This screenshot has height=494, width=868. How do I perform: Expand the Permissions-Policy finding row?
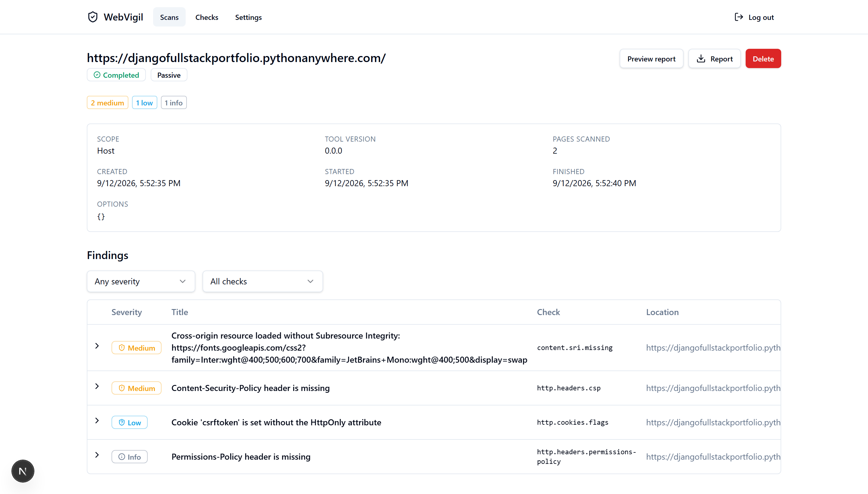pos(97,455)
